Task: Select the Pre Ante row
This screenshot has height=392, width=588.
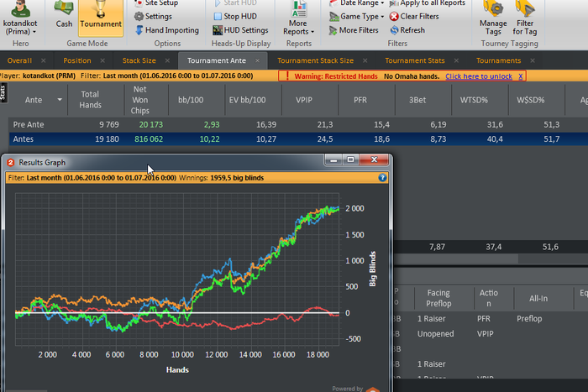Action: point(298,124)
